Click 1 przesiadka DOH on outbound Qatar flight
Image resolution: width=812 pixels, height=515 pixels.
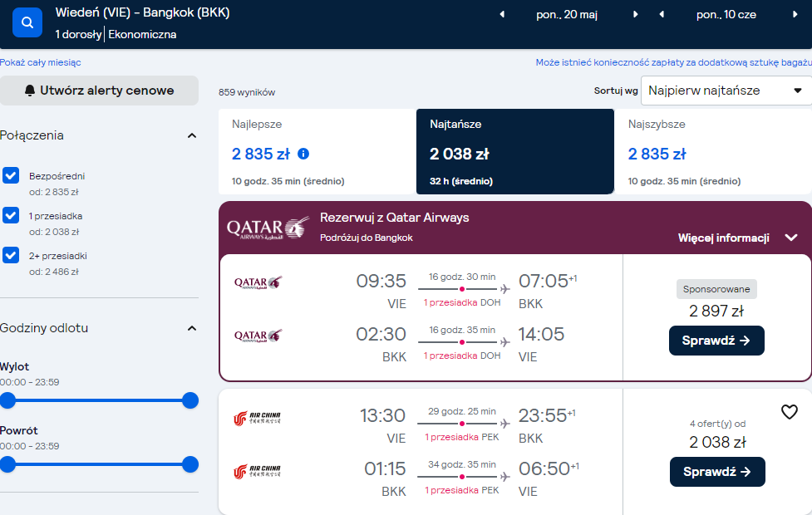462,303
